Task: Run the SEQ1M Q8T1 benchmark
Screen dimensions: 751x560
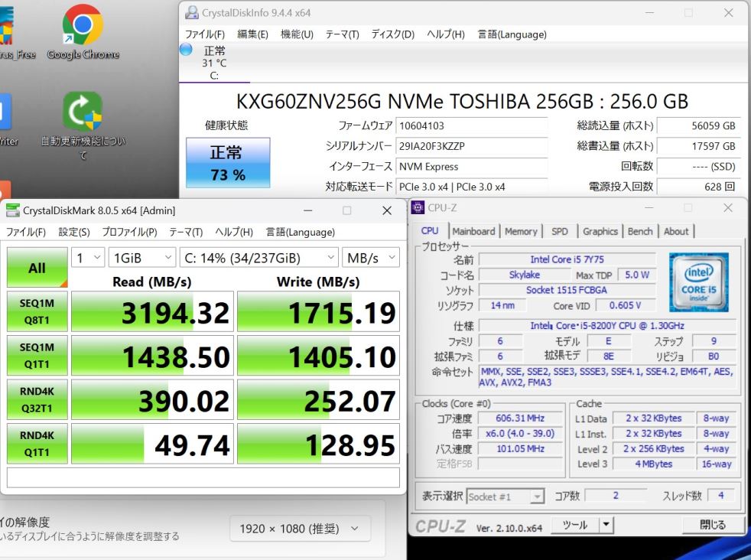Action: [x=37, y=312]
